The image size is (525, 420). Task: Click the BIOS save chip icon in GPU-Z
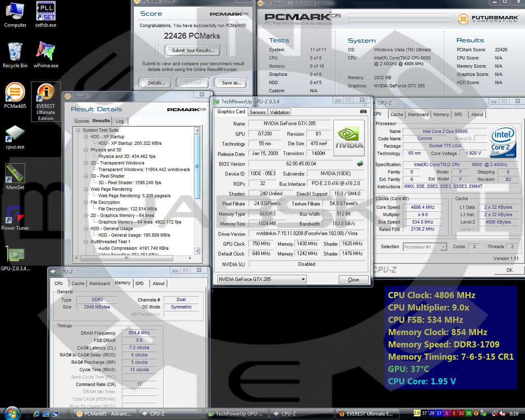coord(360,164)
